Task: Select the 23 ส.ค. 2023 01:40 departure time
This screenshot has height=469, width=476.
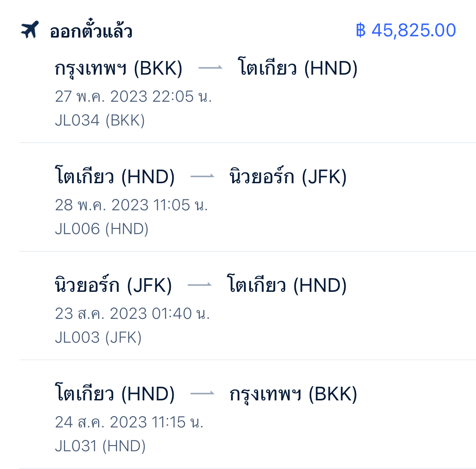Action: [x=132, y=314]
